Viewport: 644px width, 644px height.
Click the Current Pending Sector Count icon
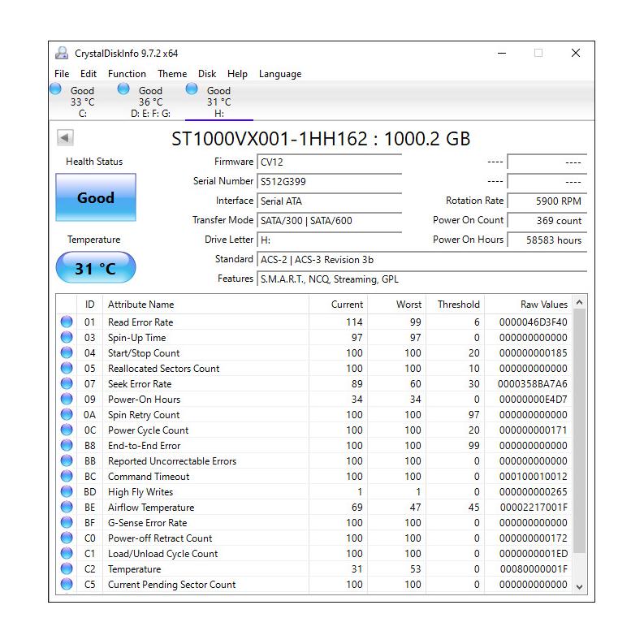pyautogui.click(x=67, y=585)
